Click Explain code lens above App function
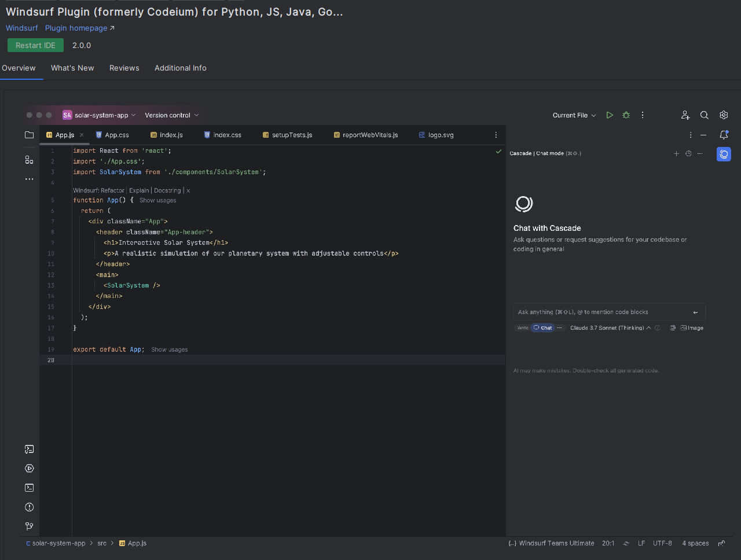The image size is (741, 560). 139,191
